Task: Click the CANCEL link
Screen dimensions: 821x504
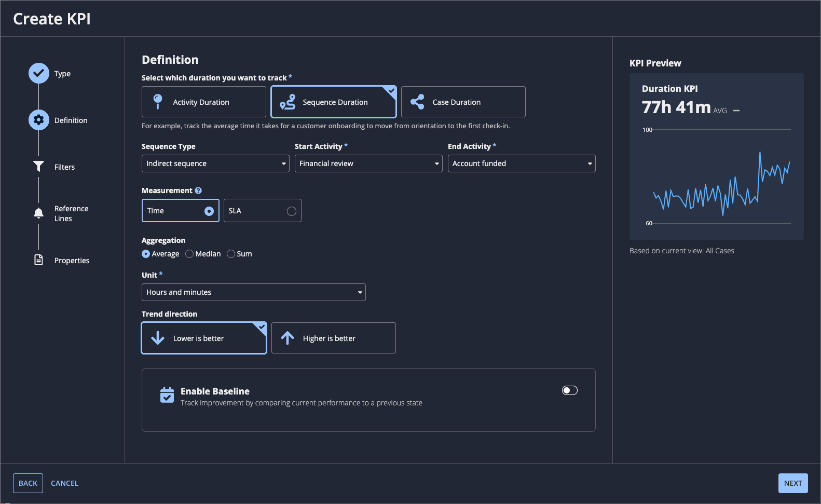Action: (x=64, y=483)
